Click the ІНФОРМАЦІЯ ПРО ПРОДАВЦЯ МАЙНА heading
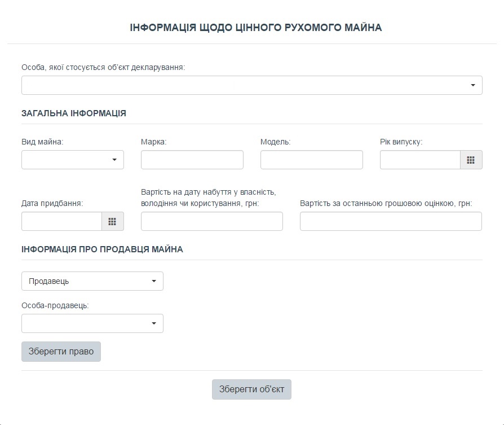This screenshot has width=504, height=425. tap(102, 249)
